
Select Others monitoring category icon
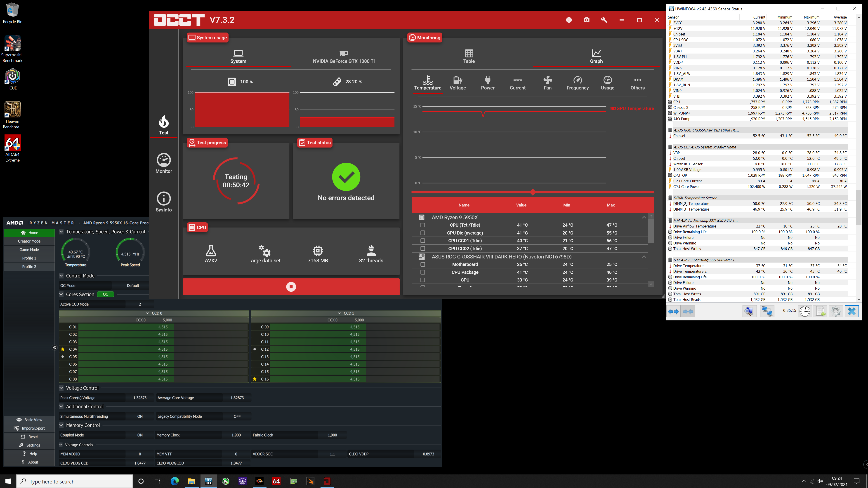[x=637, y=83]
